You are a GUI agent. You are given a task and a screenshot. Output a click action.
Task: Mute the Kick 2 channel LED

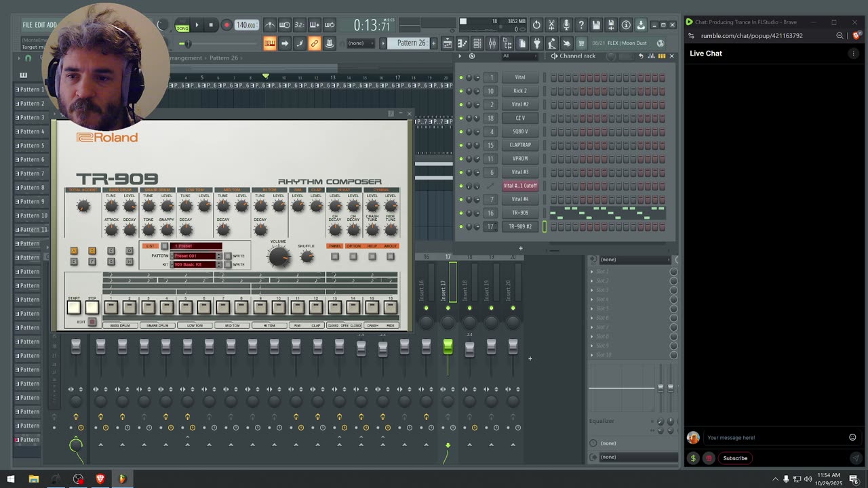pyautogui.click(x=461, y=91)
